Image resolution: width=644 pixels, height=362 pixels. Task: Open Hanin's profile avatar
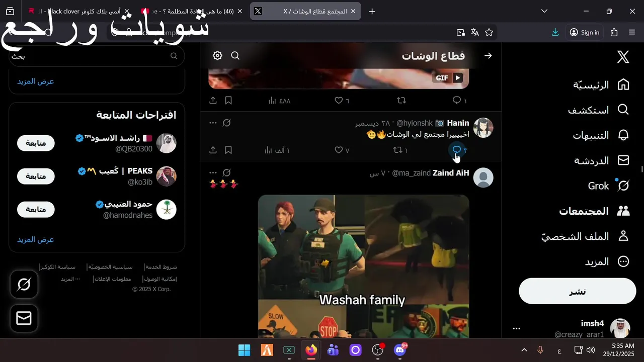(x=484, y=128)
